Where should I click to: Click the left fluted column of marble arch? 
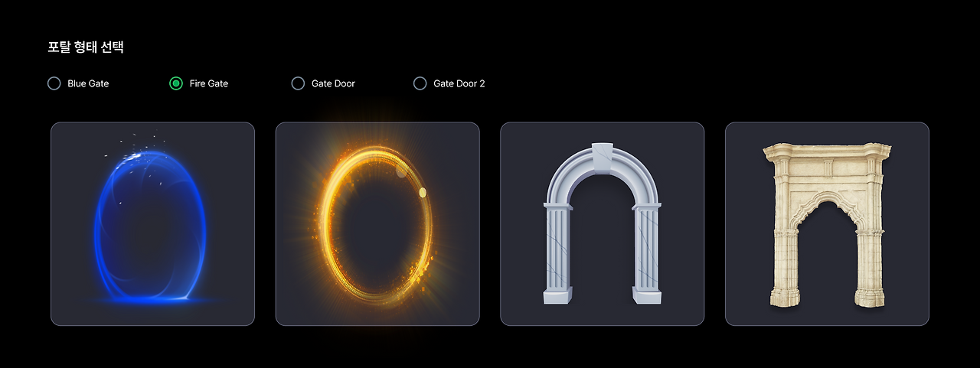click(557, 252)
